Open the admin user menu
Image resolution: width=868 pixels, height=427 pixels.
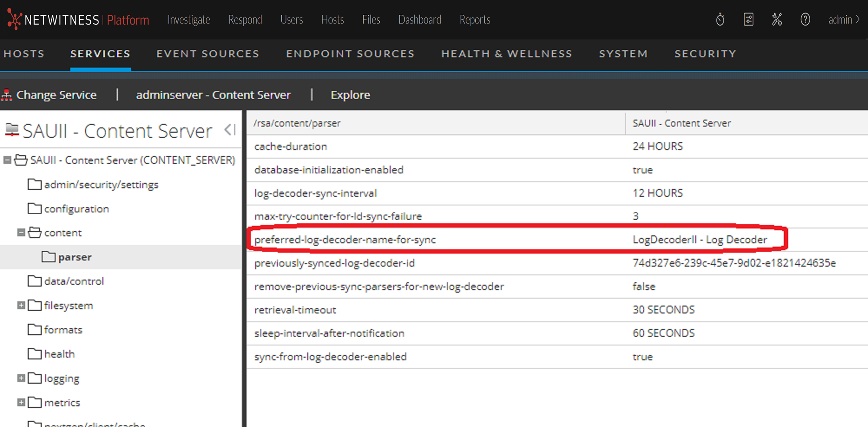[x=844, y=20]
